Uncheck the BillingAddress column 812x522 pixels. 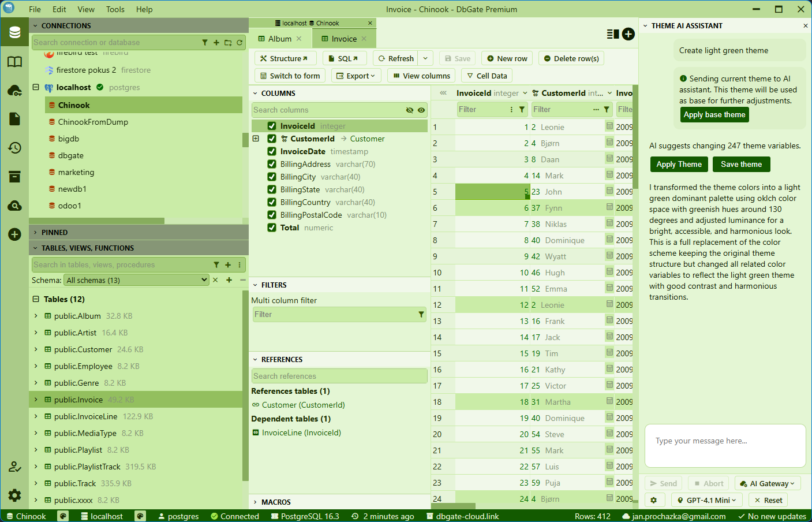point(272,164)
